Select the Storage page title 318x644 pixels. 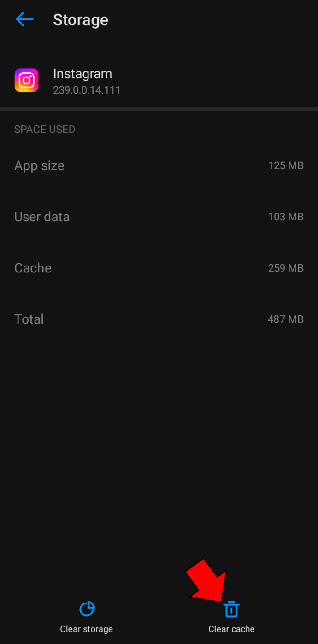pos(81,19)
